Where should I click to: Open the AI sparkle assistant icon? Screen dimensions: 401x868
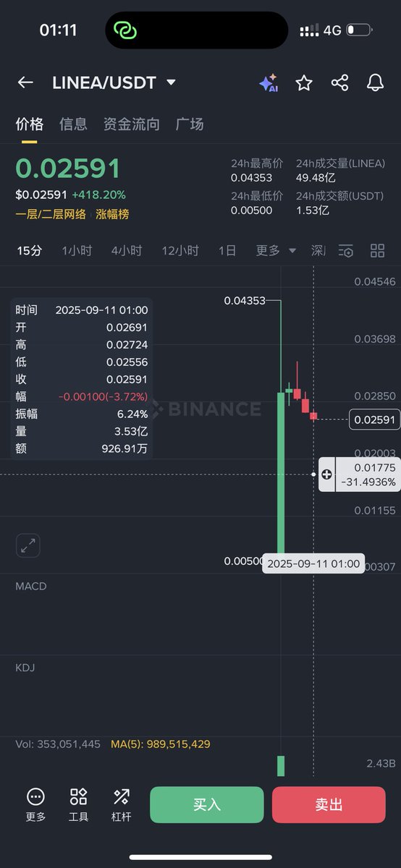(x=269, y=82)
